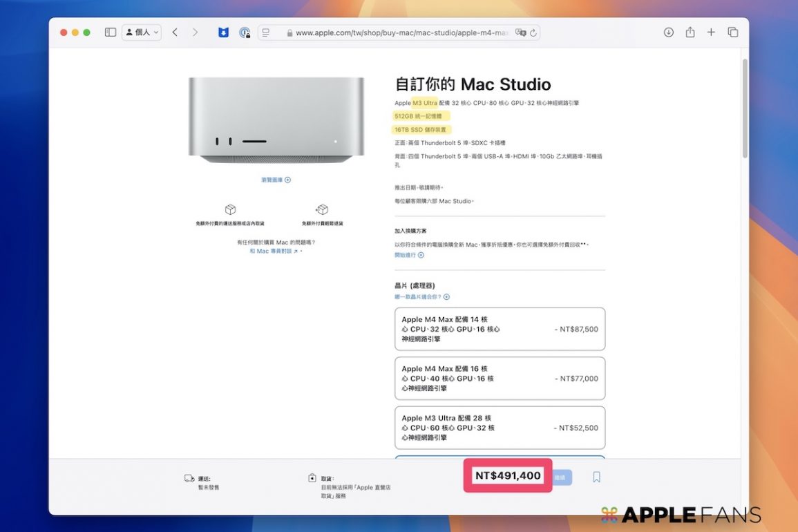Go back to the previous page

tap(175, 32)
